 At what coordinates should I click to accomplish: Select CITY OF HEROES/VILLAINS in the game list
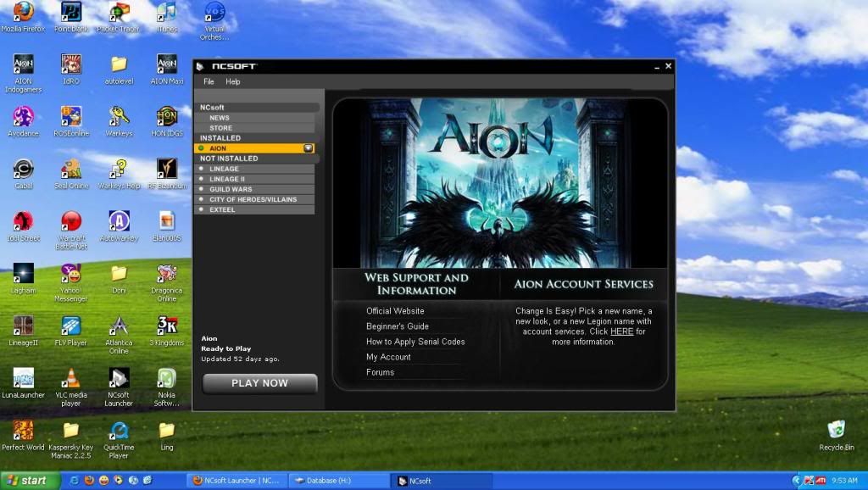pos(254,199)
